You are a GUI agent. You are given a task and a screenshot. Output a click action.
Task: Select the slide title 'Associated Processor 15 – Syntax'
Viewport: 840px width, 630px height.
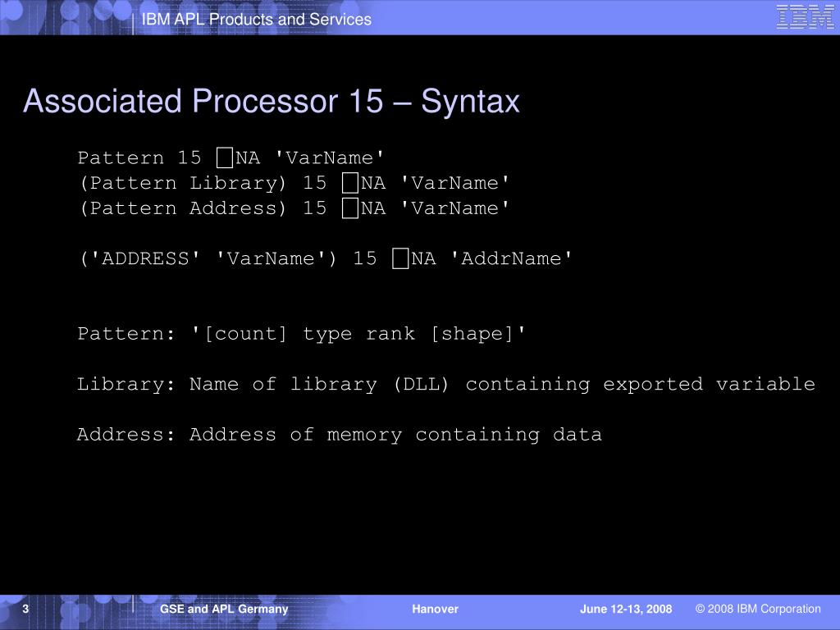272,101
